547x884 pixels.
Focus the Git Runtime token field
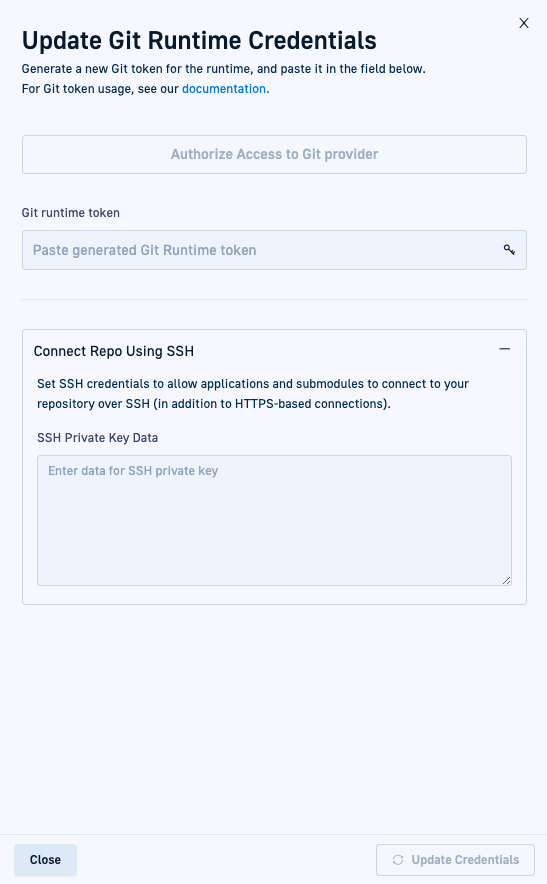tap(274, 250)
